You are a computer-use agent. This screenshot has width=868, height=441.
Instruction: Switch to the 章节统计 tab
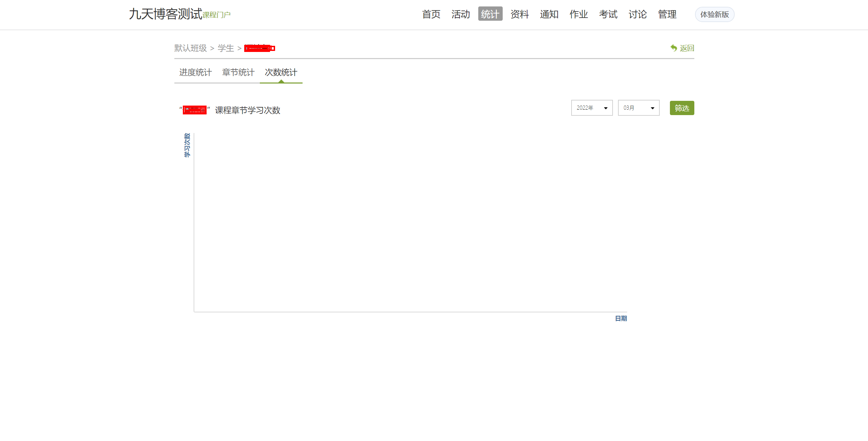pyautogui.click(x=238, y=72)
